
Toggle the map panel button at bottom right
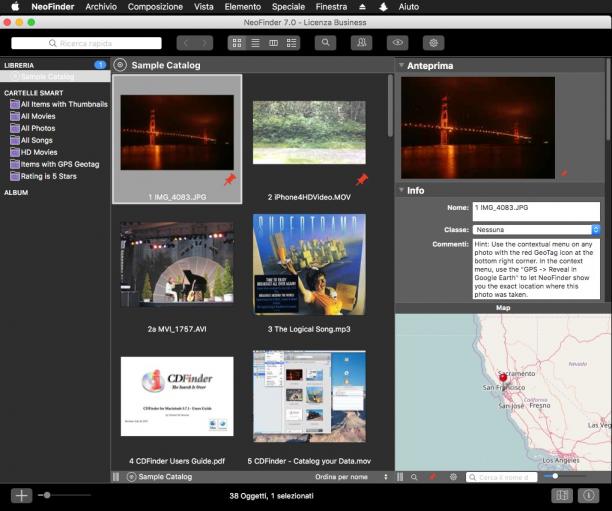point(562,495)
